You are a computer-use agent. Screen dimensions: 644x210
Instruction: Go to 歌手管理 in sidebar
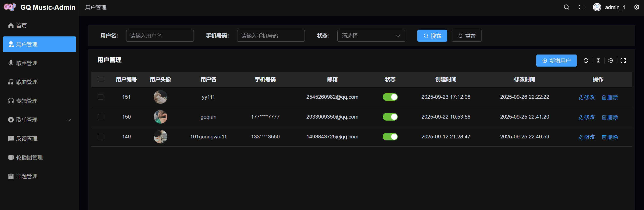27,63
